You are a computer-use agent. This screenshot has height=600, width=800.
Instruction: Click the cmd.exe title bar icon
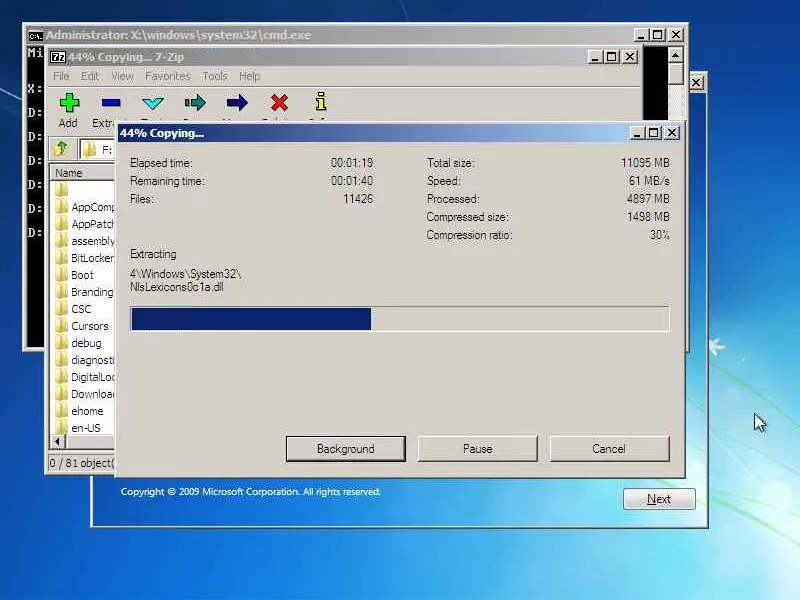35,35
